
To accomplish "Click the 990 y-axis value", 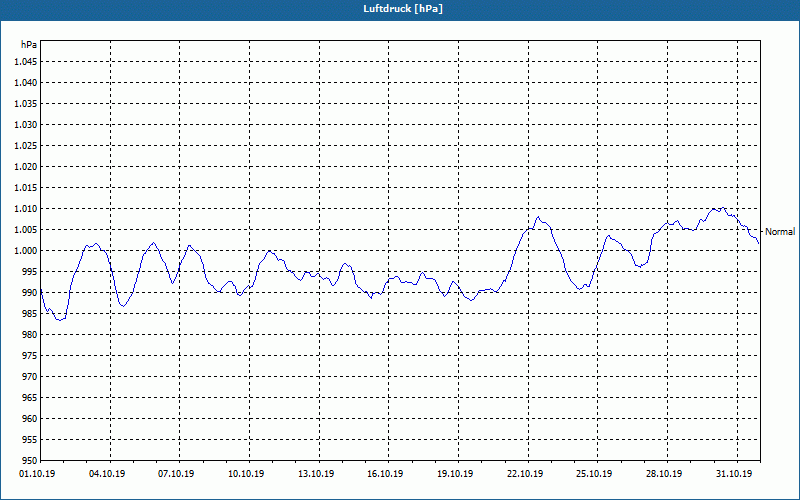I will pos(31,292).
